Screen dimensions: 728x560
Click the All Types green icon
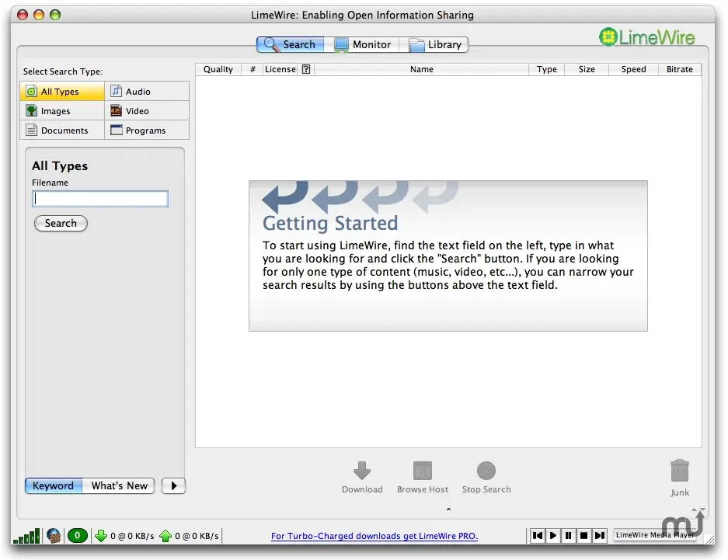point(31,91)
